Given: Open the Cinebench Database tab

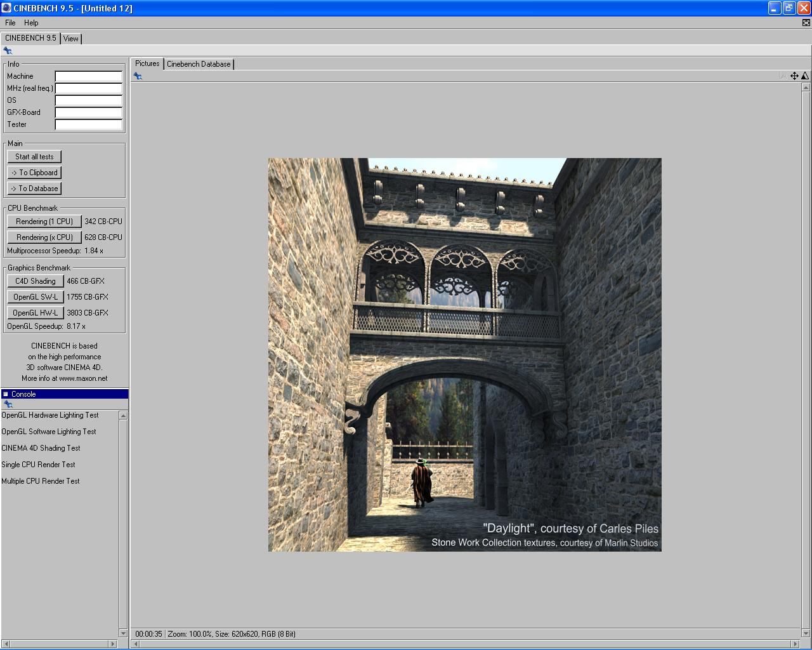Looking at the screenshot, I should pyautogui.click(x=199, y=64).
